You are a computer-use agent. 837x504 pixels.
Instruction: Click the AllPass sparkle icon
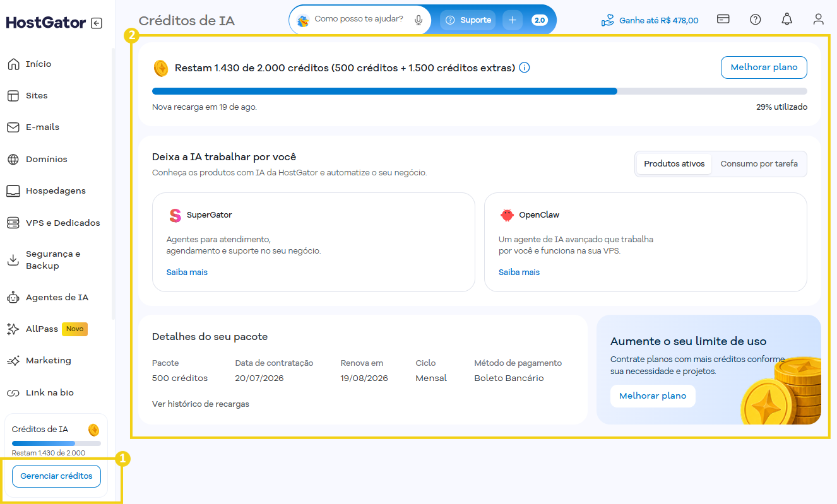13,329
